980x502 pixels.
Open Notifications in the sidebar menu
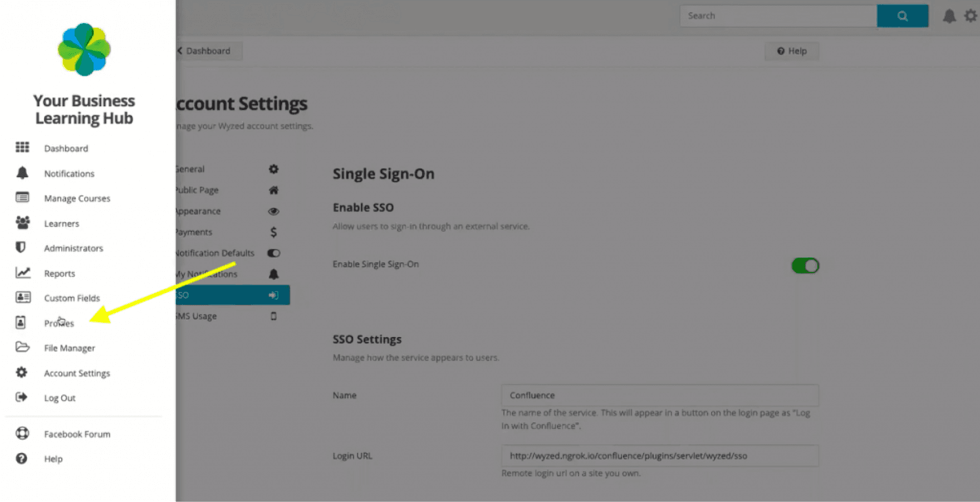click(x=69, y=173)
